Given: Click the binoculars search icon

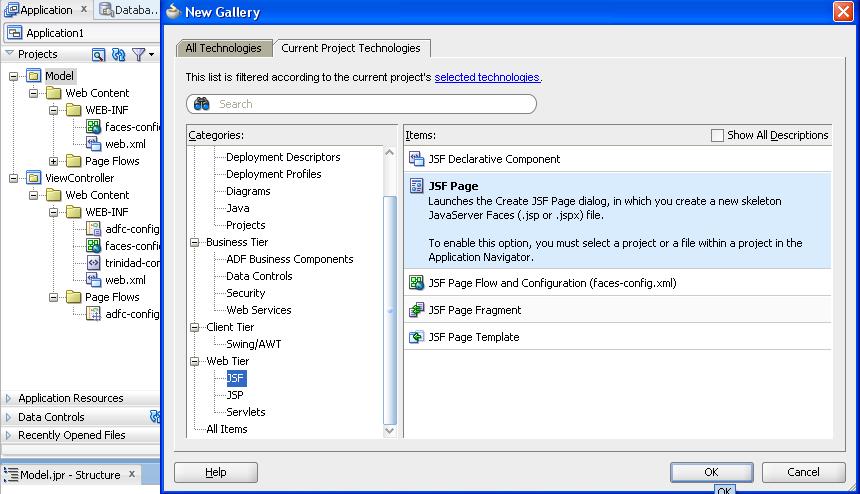Looking at the screenshot, I should pos(202,104).
